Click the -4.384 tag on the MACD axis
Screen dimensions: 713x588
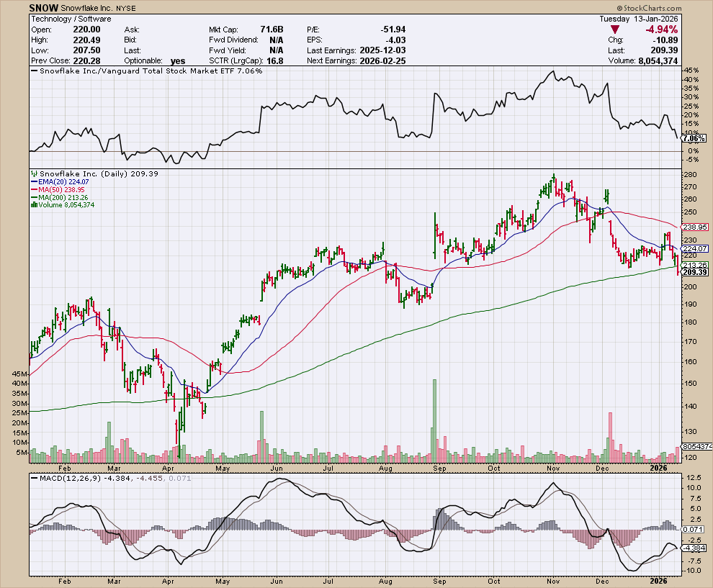pos(694,548)
